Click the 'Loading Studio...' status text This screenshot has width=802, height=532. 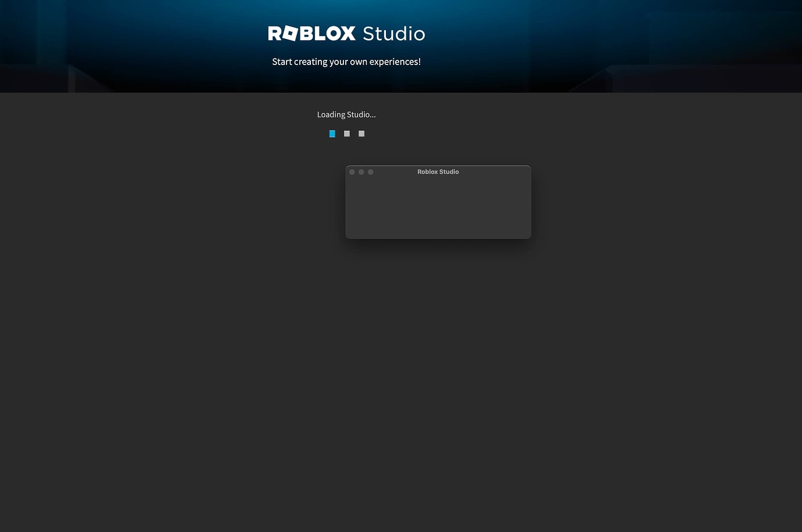pos(346,114)
